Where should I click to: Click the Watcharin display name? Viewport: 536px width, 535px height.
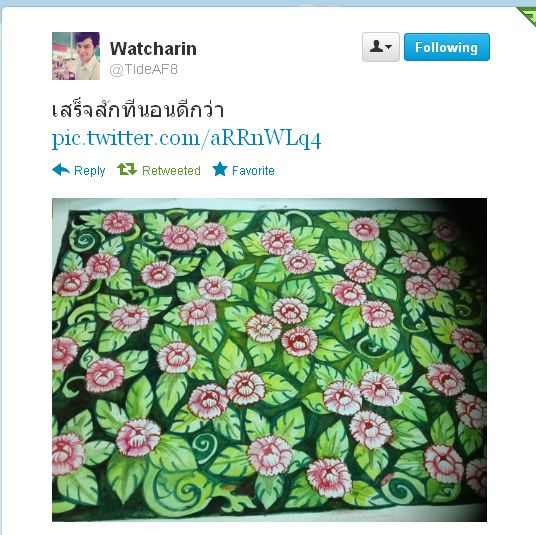(153, 49)
